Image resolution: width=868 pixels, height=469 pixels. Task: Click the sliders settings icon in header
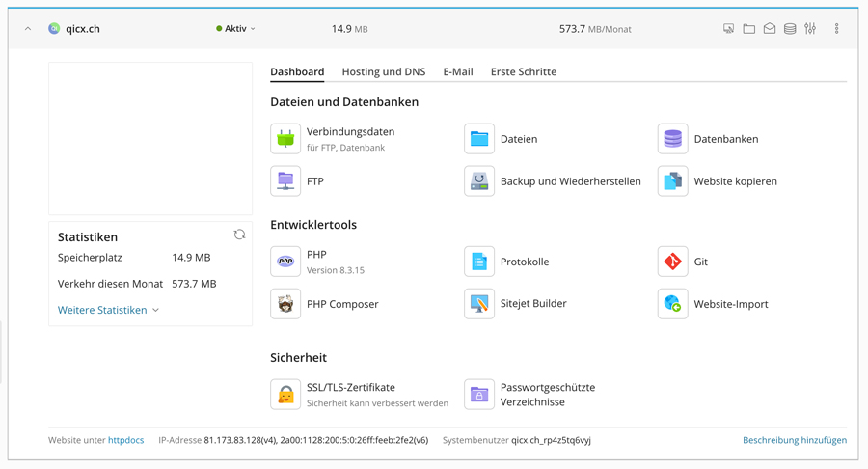(x=810, y=29)
